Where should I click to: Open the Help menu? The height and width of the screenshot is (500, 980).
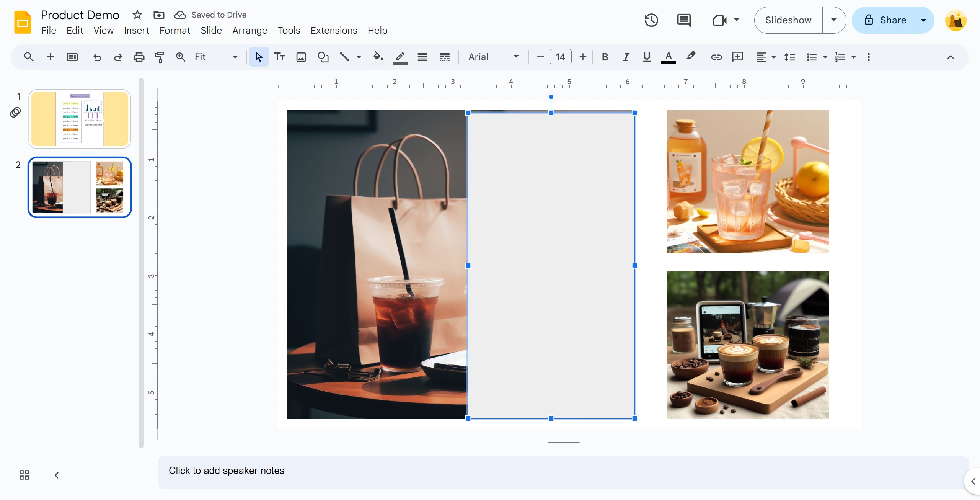pyautogui.click(x=377, y=31)
